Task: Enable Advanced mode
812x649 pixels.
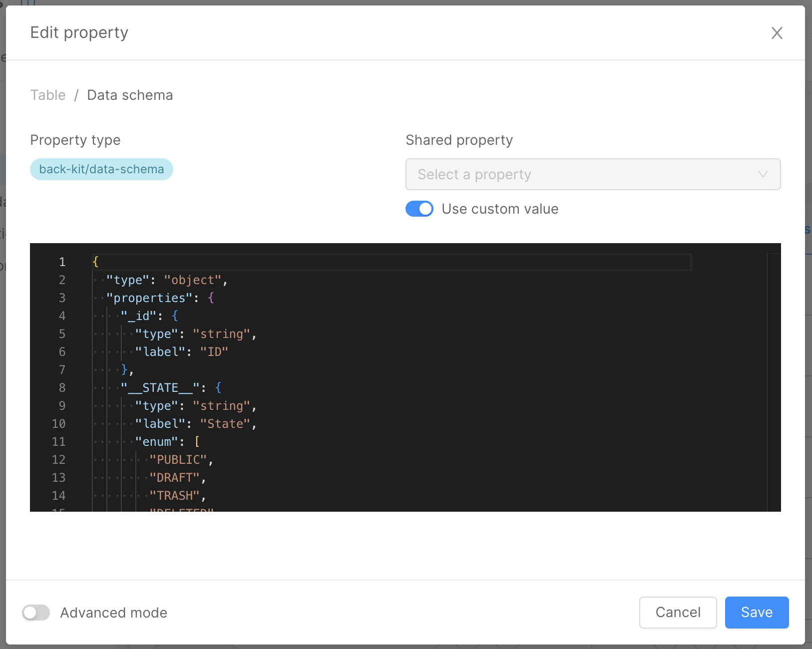Action: (35, 613)
